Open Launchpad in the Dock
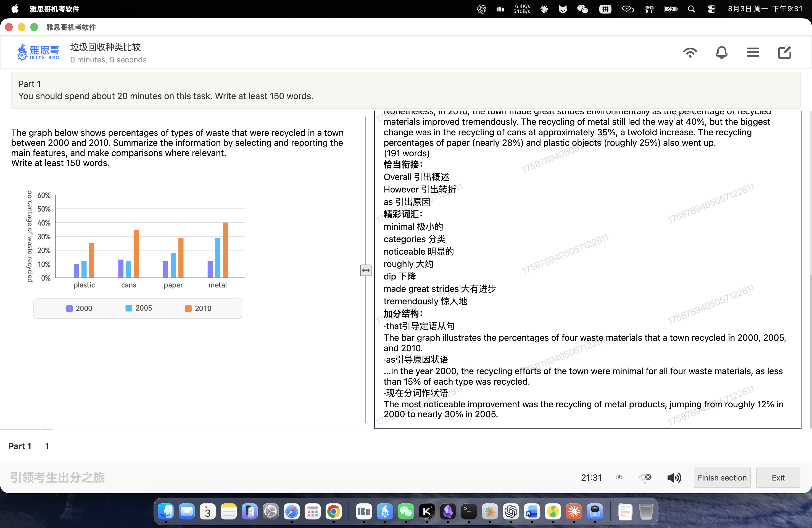 313,511
